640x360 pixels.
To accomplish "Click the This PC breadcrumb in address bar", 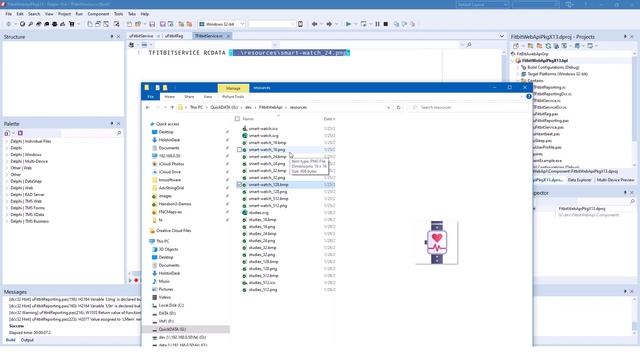I will [x=196, y=107].
